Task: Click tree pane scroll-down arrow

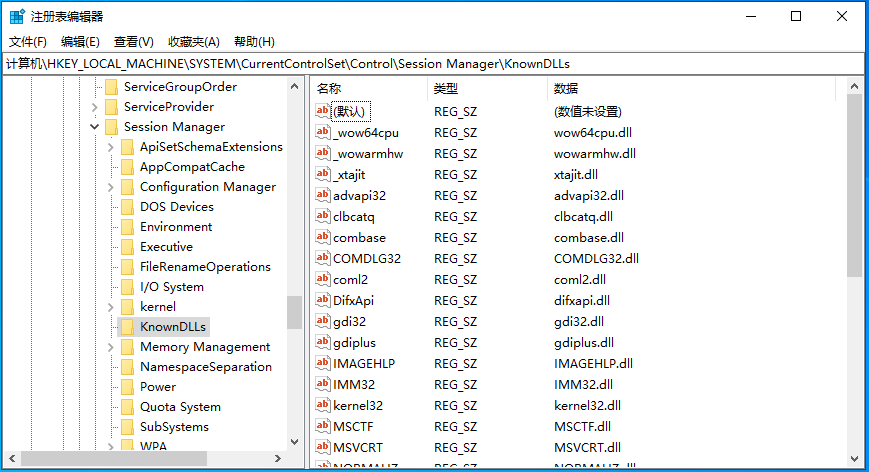Action: [x=294, y=442]
